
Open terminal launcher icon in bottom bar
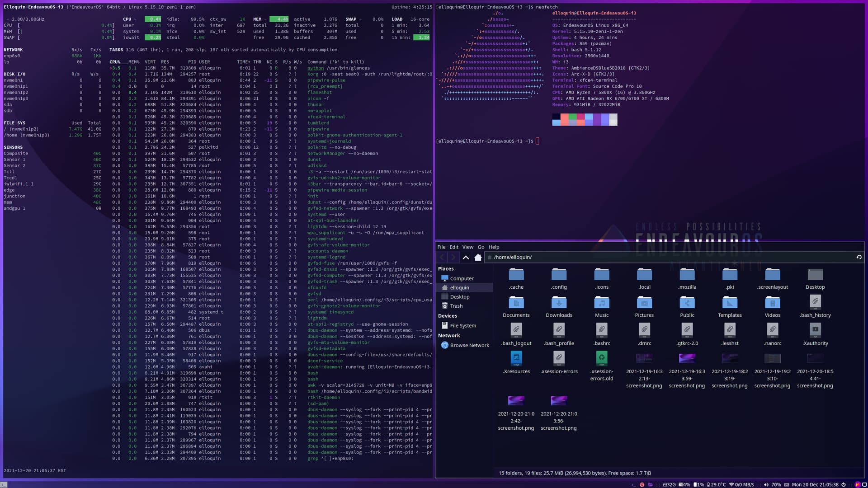633,484
